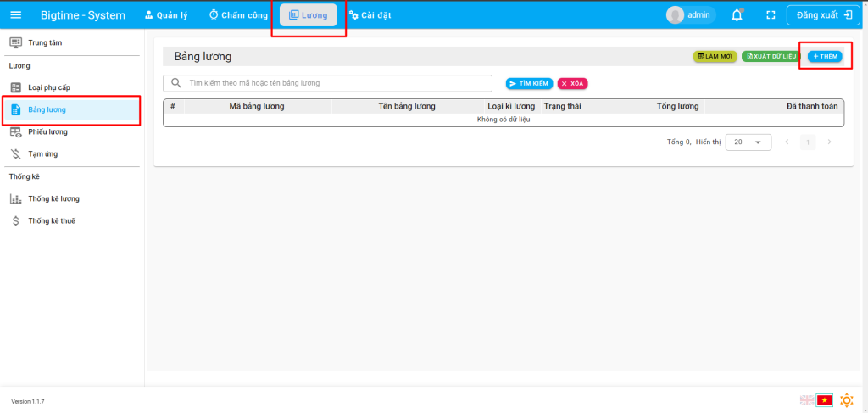This screenshot has height=413, width=868.
Task: Open the Cài đặt settings menu
Action: click(x=370, y=14)
